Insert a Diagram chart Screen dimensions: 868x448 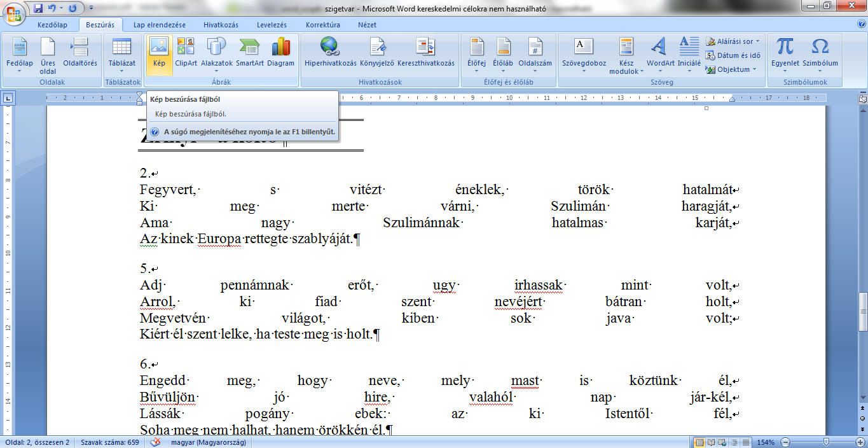[280, 52]
